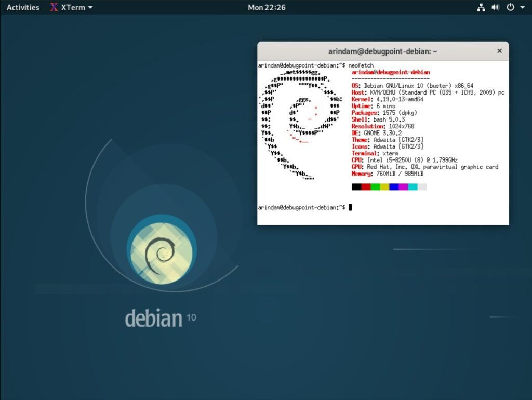
Task: Click the terminal cursor at the prompt
Action: tap(351, 207)
